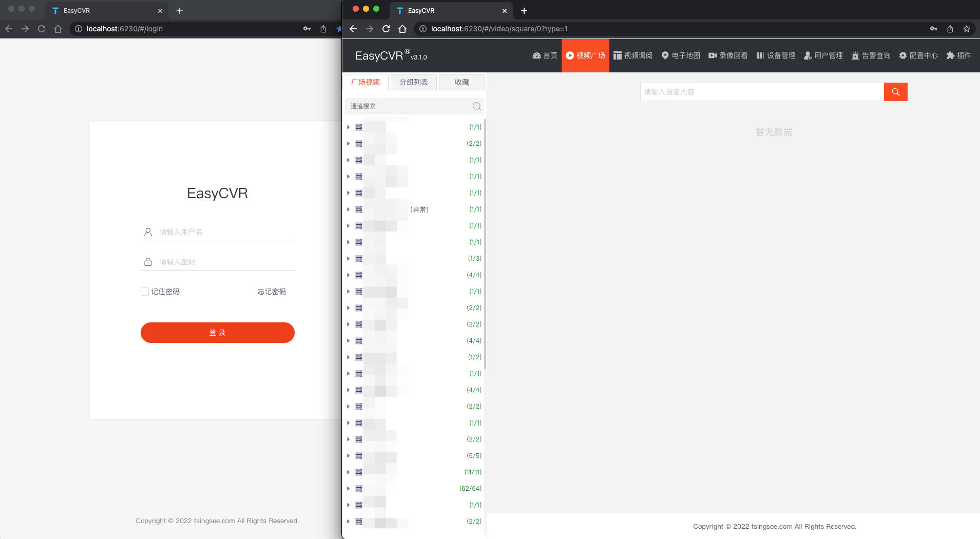Viewport: 980px width, 539px height.
Task: Click the device icon in the (异常) row
Action: pyautogui.click(x=359, y=209)
